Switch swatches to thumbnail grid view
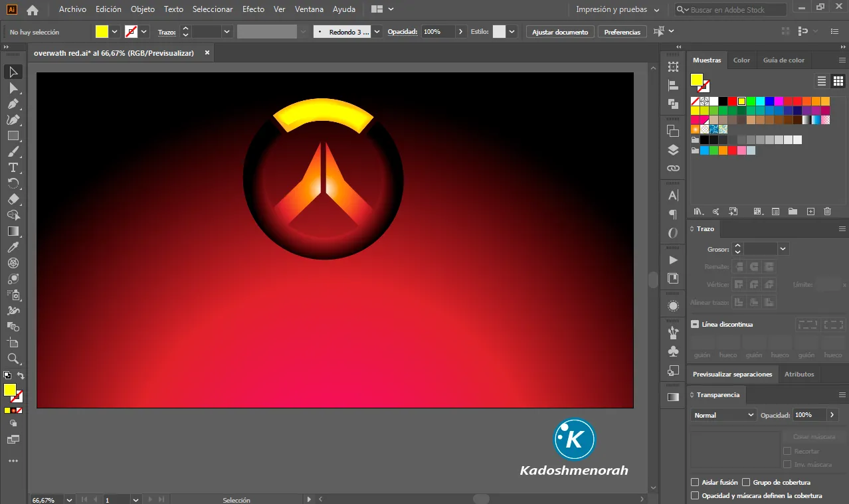This screenshot has width=849, height=504. 838,81
